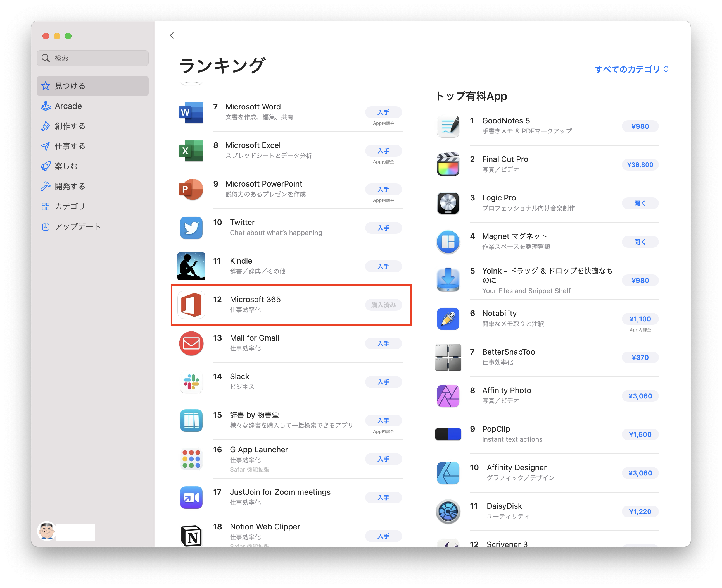Viewport: 722px width, 588px height.
Task: Click the Twitter bird icon
Action: point(191,228)
